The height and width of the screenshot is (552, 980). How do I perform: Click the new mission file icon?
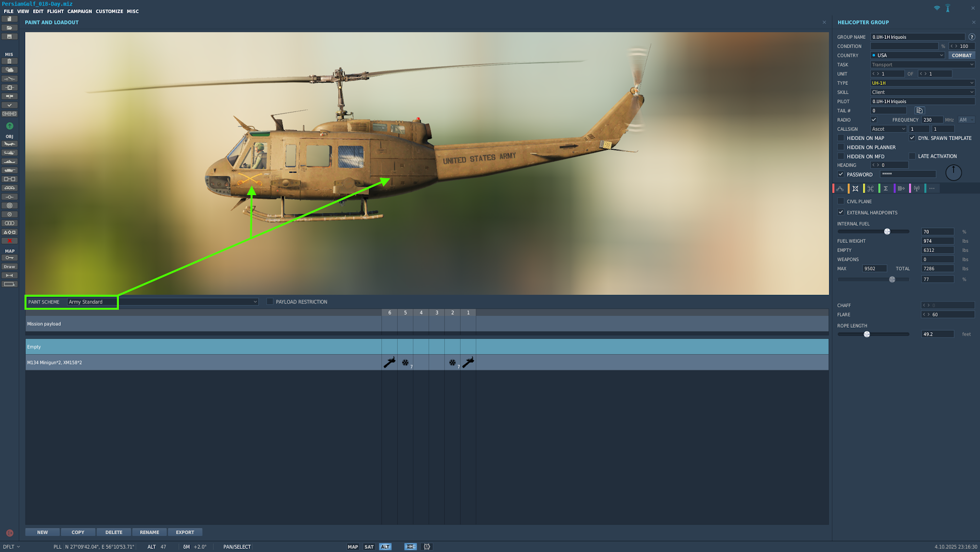coord(9,19)
